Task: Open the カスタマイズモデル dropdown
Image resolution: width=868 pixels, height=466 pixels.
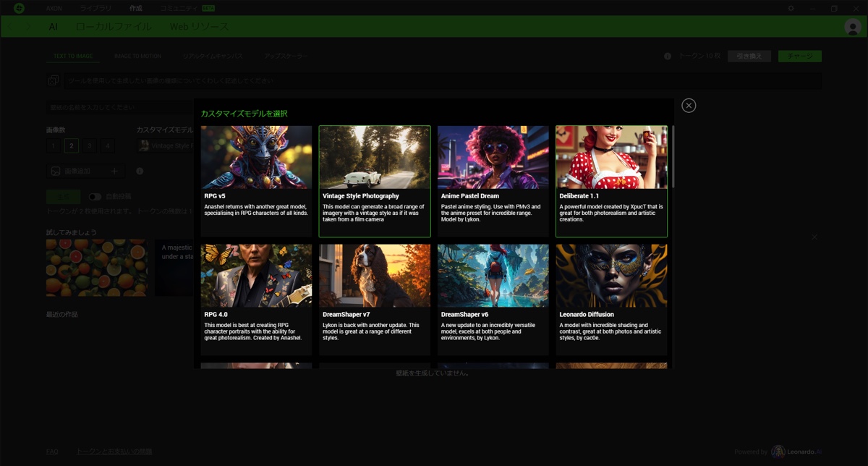Action: point(165,146)
